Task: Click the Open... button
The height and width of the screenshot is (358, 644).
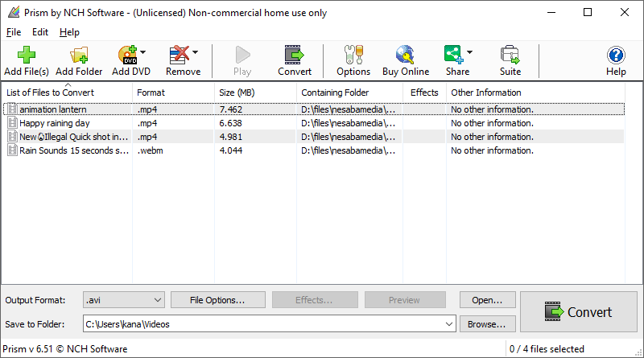Action: [x=488, y=300]
